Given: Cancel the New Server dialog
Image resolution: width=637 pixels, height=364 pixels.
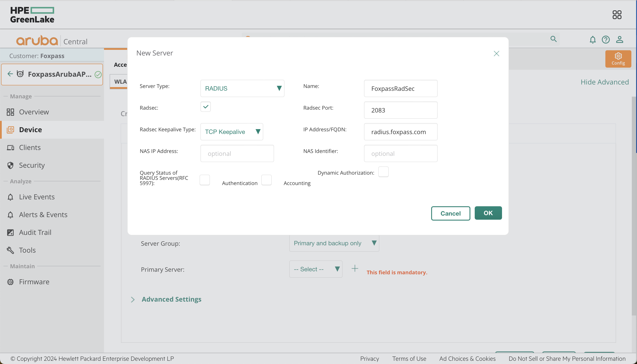Looking at the screenshot, I should (450, 213).
